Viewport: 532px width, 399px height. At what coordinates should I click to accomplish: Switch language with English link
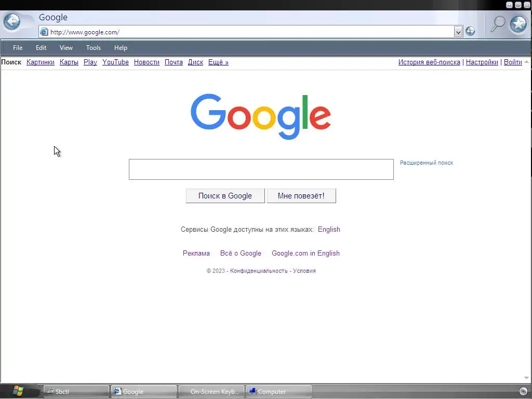[329, 229]
